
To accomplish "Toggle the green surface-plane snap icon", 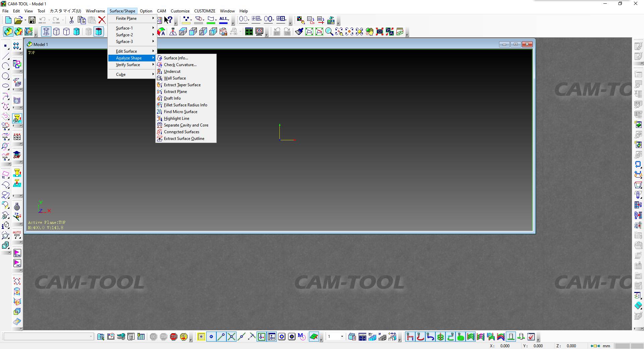I will [314, 337].
